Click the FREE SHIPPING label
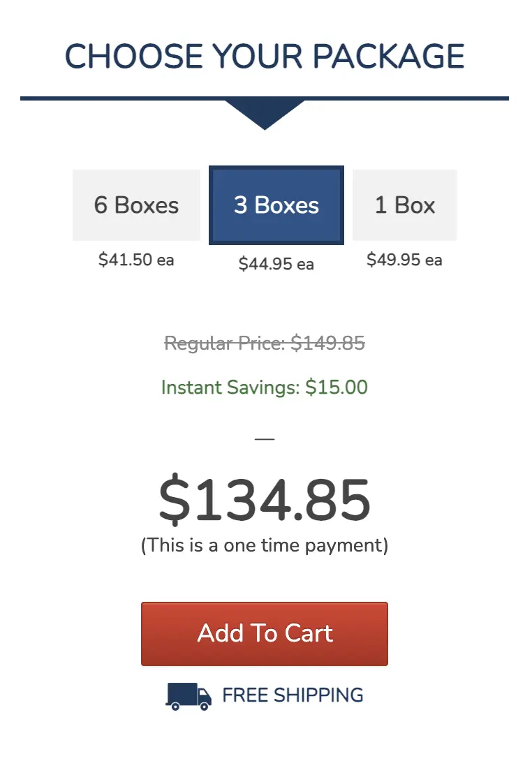This screenshot has width=532, height=761. (292, 695)
